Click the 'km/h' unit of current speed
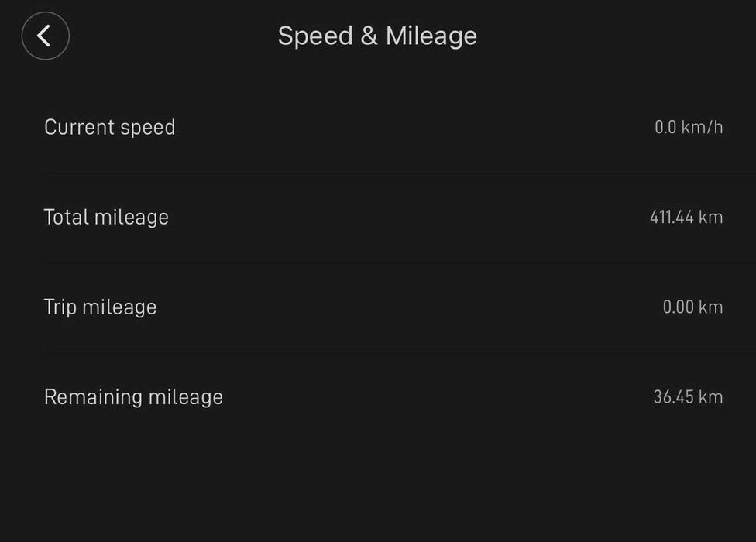The image size is (756, 542). tap(702, 127)
